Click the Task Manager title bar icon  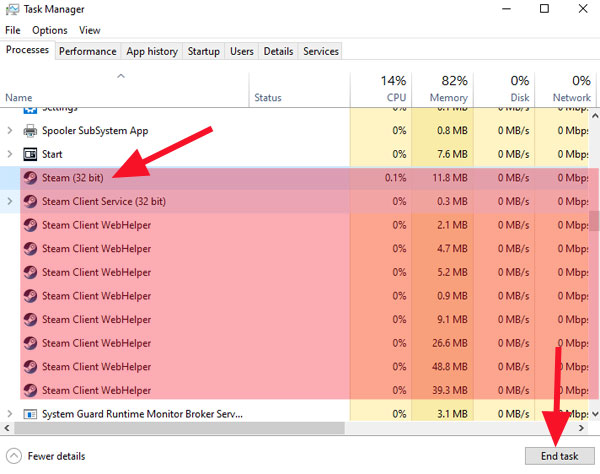(12, 9)
